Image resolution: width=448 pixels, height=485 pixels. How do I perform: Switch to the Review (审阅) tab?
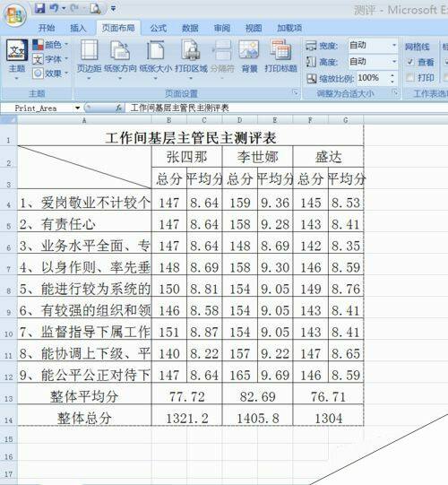(222, 28)
